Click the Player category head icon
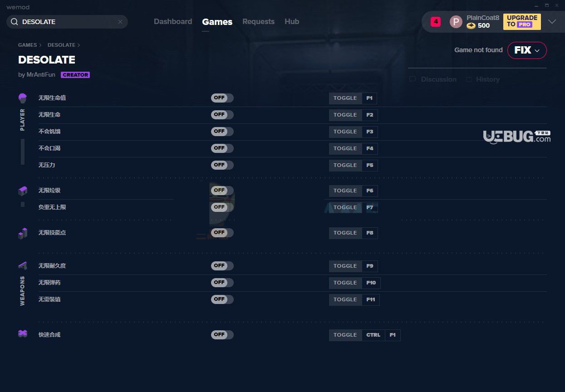Image resolution: width=565 pixels, height=392 pixels. (23, 98)
